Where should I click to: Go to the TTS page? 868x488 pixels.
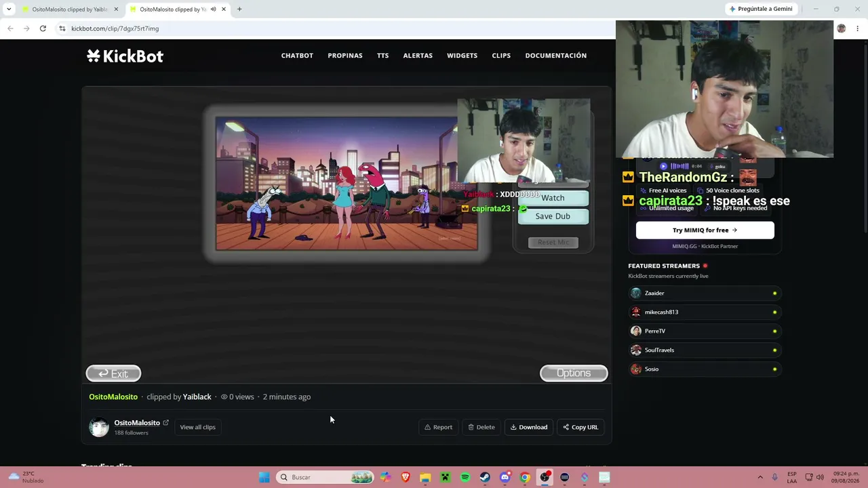tap(383, 56)
